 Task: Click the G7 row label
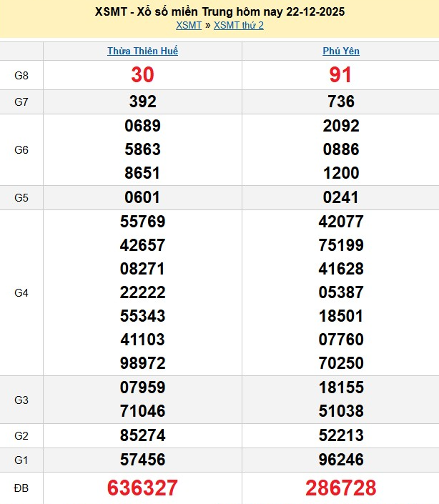click(x=21, y=102)
